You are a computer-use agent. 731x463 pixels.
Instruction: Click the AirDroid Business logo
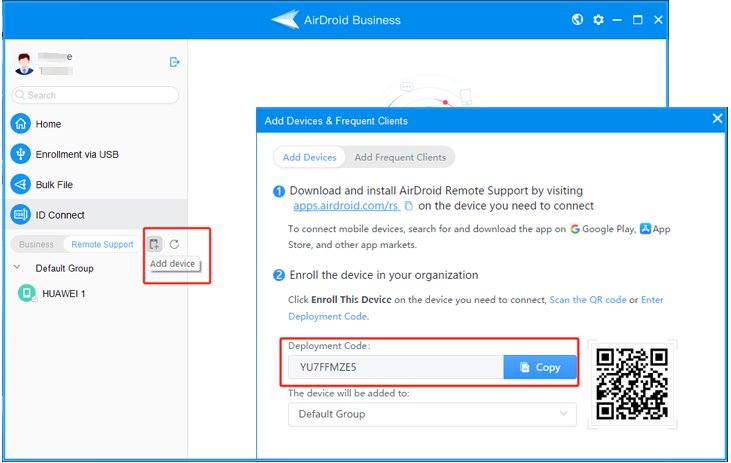click(285, 20)
